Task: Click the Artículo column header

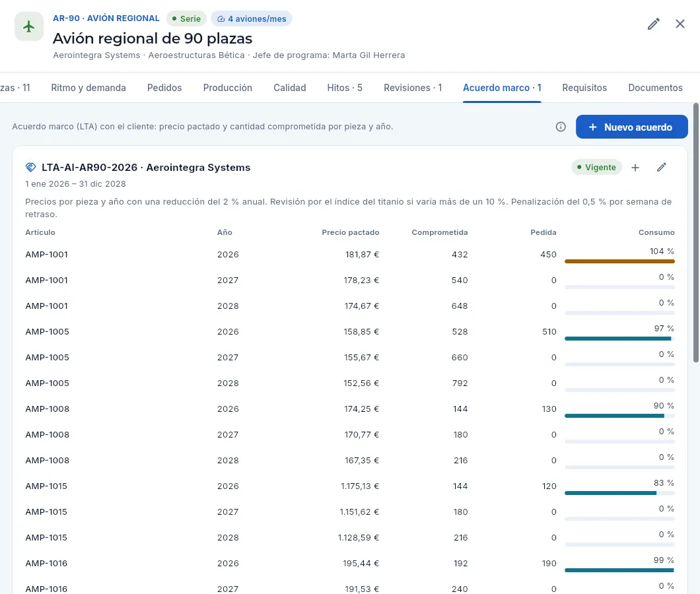Action: 40,232
